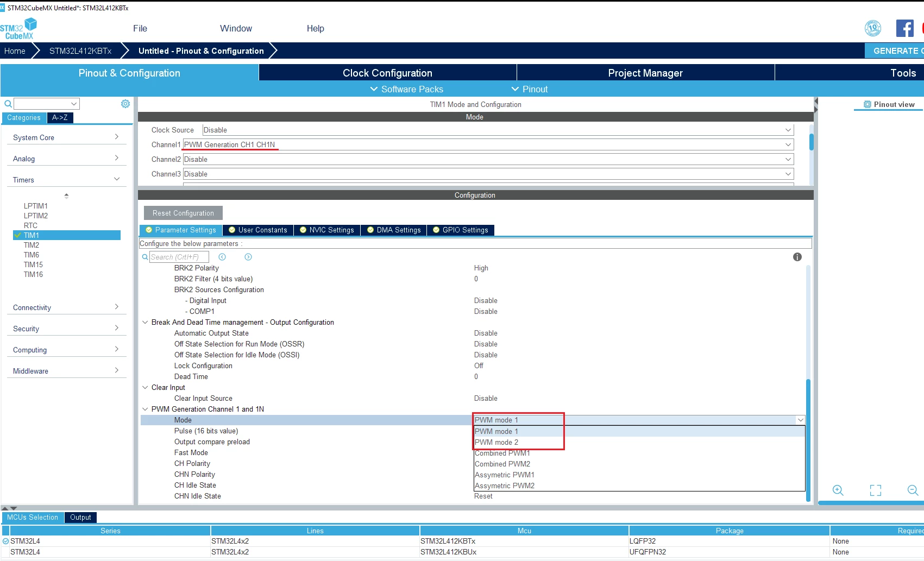Image resolution: width=924 pixels, height=561 pixels.
Task: Choose Combined PWM1 from the list
Action: coord(639,453)
